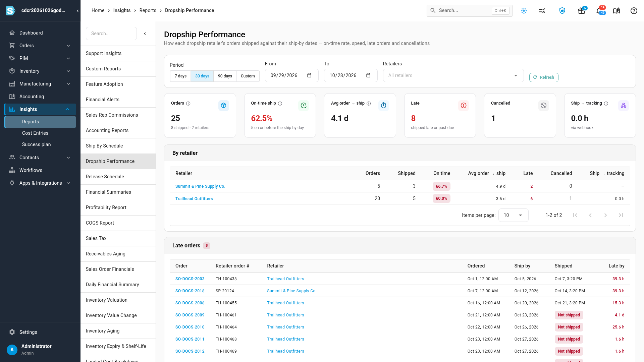Select the 90 days period
The width and height of the screenshot is (644, 362).
(225, 76)
